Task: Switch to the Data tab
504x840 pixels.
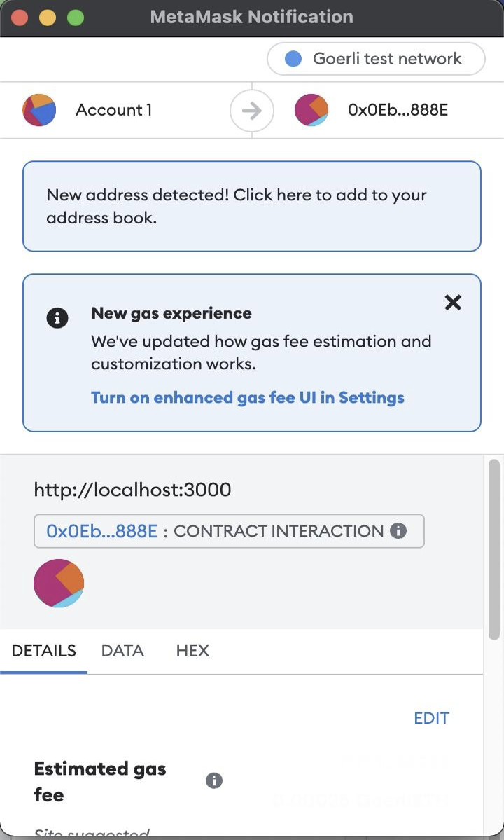Action: [x=122, y=650]
